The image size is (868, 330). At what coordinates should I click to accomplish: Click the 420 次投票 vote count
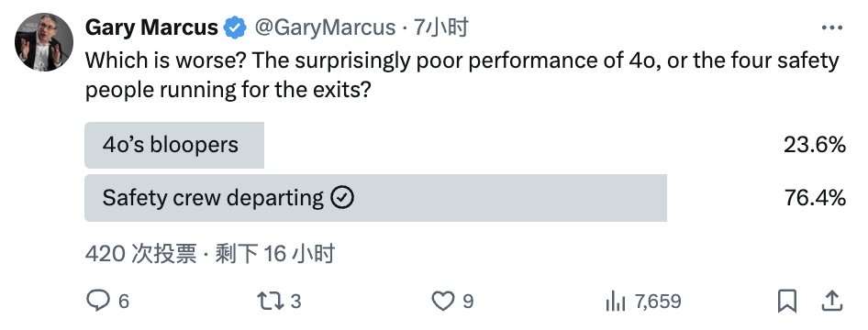point(140,254)
